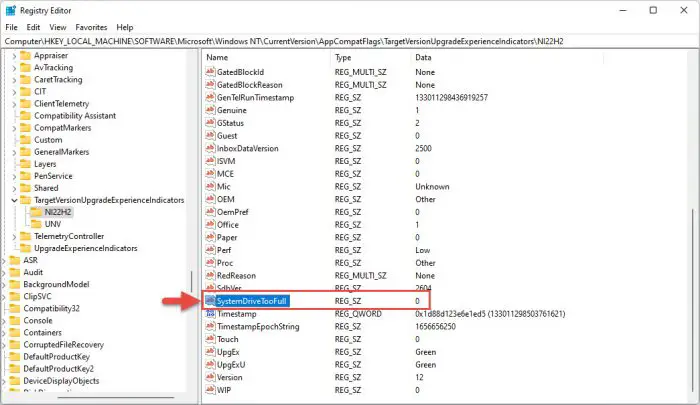Expand the GeneralMarkers key
The height and width of the screenshot is (405, 700).
[x=14, y=152]
